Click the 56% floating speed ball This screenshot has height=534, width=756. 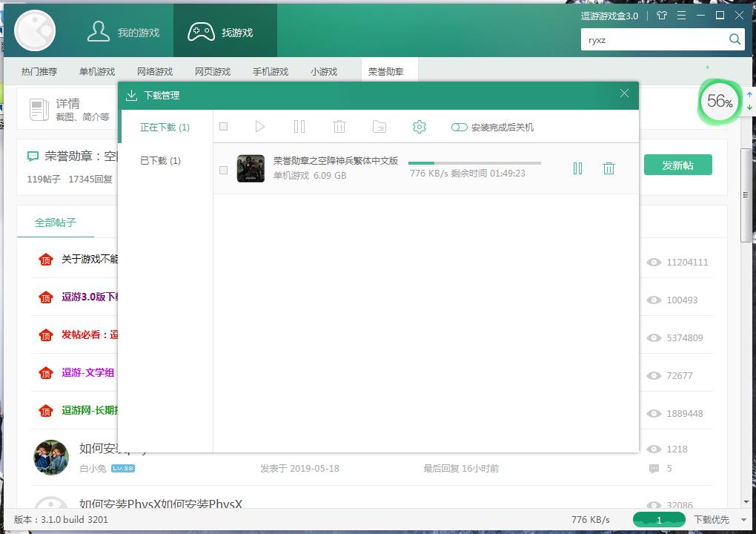tap(719, 102)
